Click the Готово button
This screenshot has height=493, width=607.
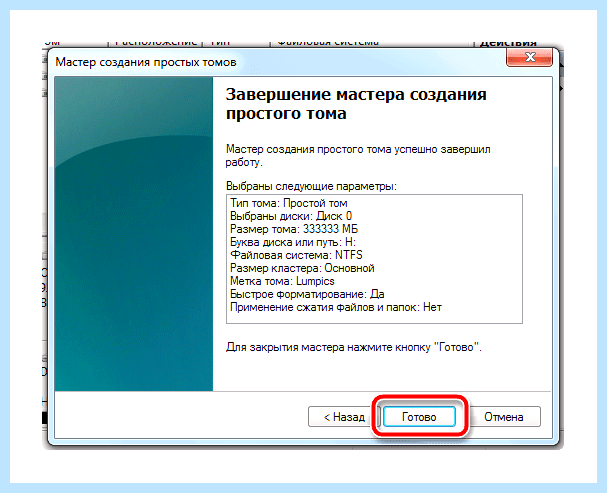pos(419,417)
